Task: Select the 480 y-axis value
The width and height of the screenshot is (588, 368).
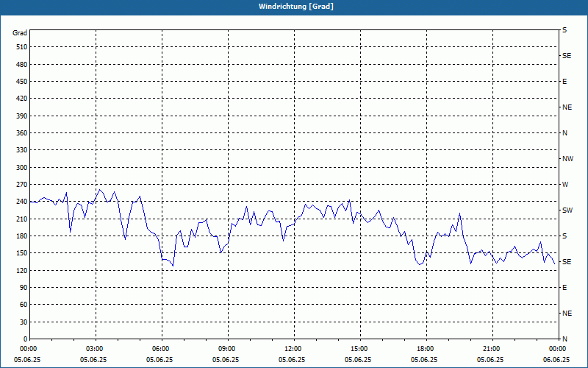Action: (22, 65)
